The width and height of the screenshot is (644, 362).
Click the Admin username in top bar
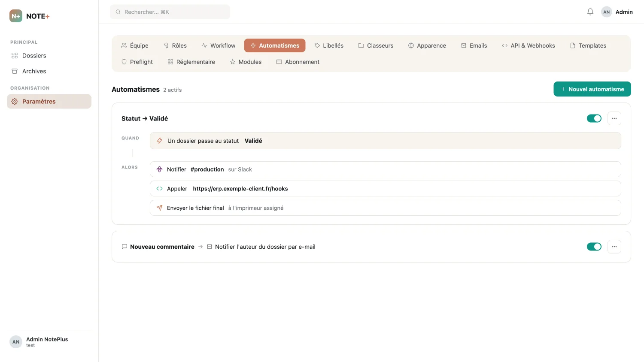[x=624, y=12]
